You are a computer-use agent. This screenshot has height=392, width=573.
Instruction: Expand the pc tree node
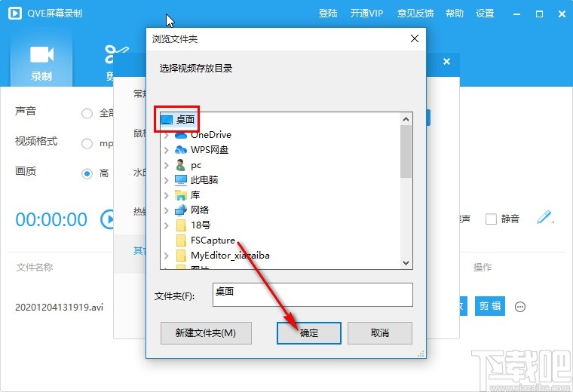167,165
